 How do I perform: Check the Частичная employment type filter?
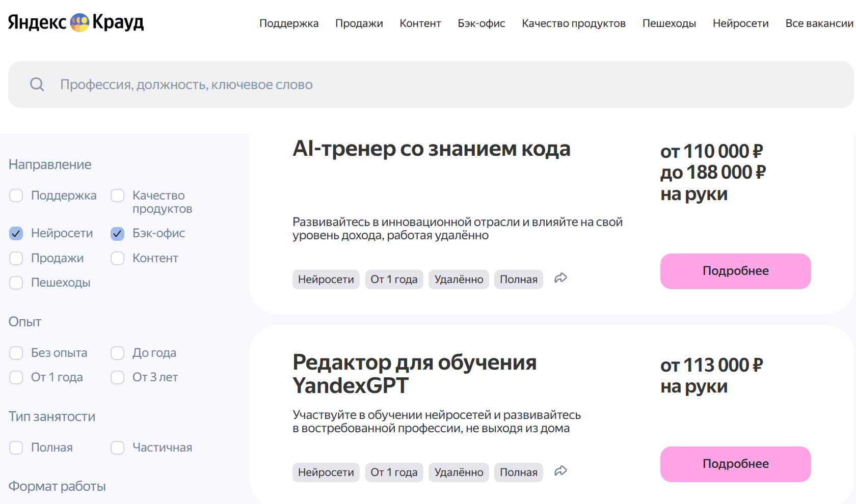point(118,448)
